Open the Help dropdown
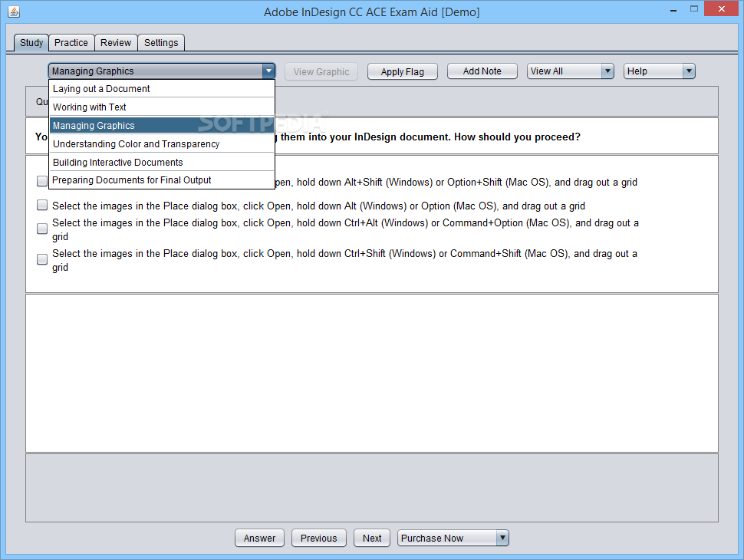Viewport: 744px width, 560px height. click(x=659, y=71)
